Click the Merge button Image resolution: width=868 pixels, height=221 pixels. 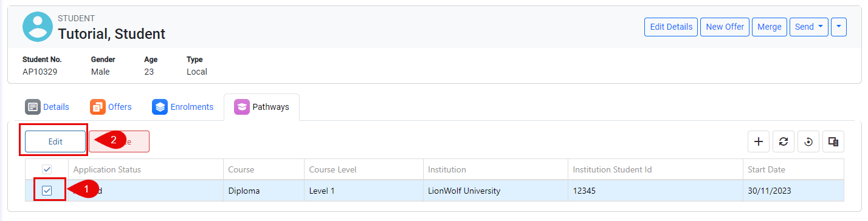[770, 27]
